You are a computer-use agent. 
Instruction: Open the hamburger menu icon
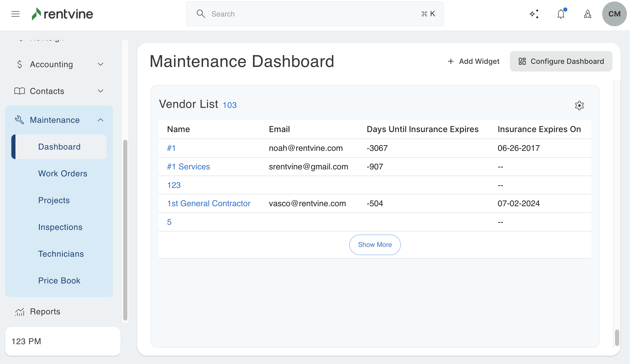[15, 14]
